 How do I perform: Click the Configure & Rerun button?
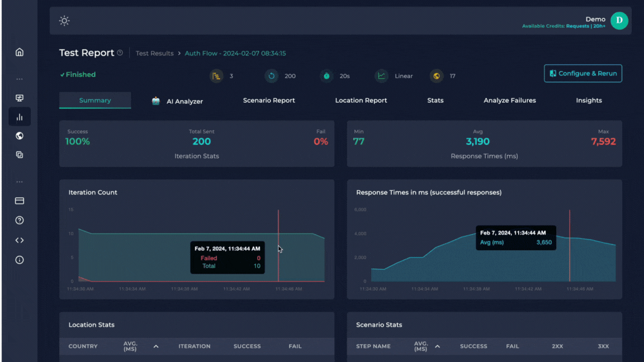click(x=583, y=74)
